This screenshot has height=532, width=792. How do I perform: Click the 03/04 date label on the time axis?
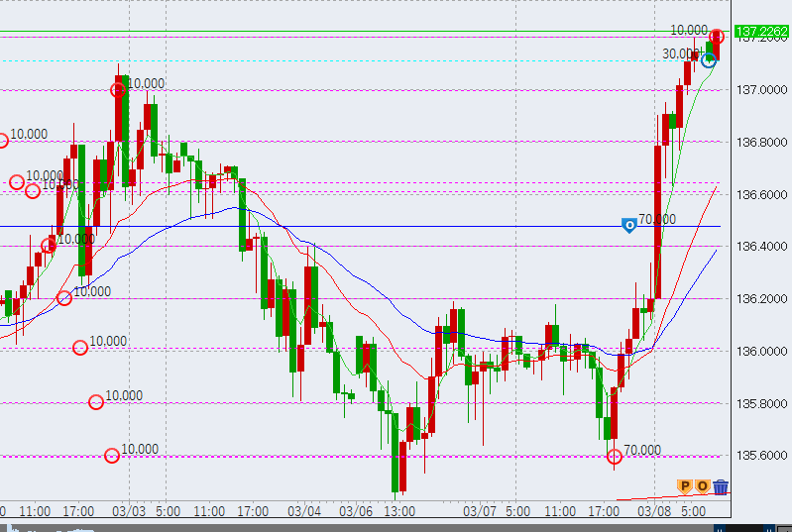point(303,511)
